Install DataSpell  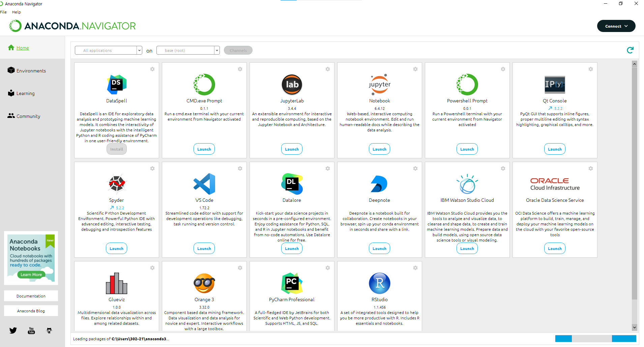[x=117, y=149]
